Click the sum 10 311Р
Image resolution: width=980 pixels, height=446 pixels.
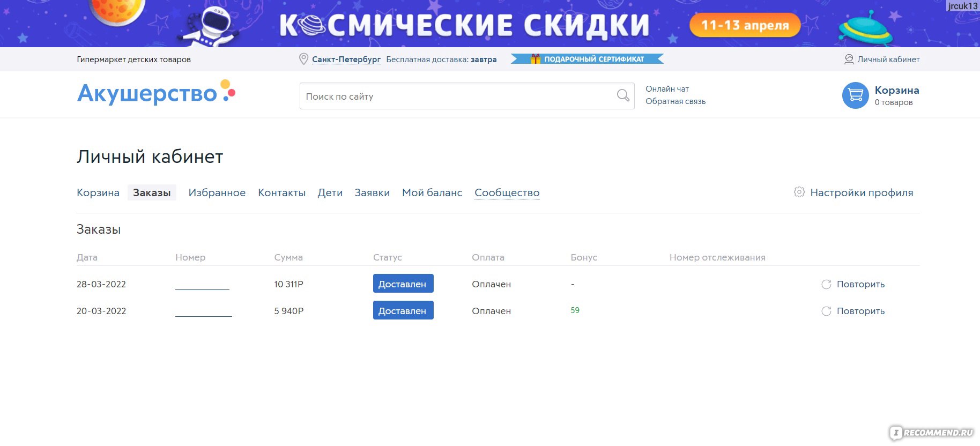coord(288,284)
